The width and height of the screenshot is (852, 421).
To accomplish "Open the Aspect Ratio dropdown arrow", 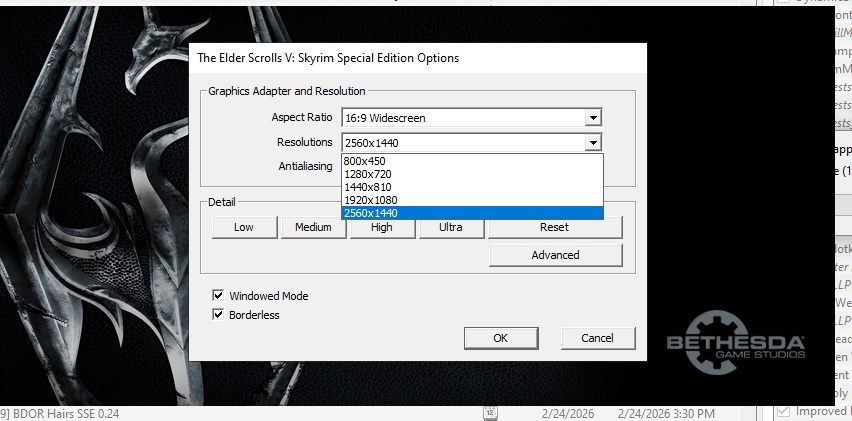I will [x=593, y=117].
